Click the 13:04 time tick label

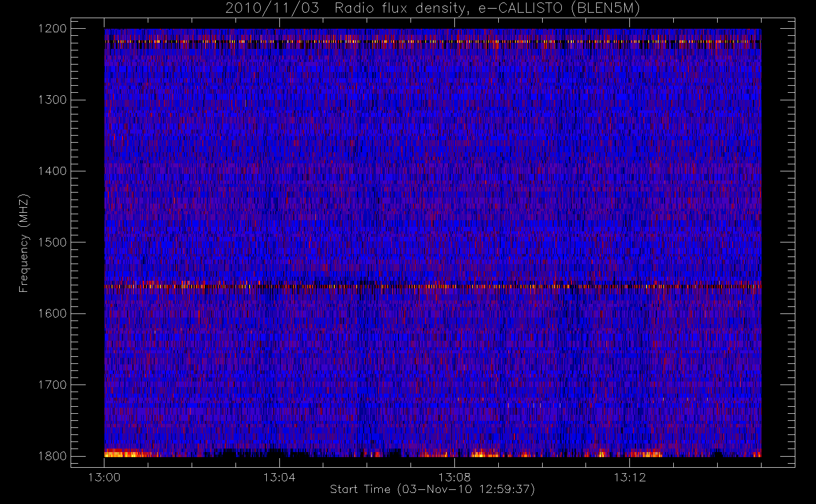pyautogui.click(x=279, y=477)
